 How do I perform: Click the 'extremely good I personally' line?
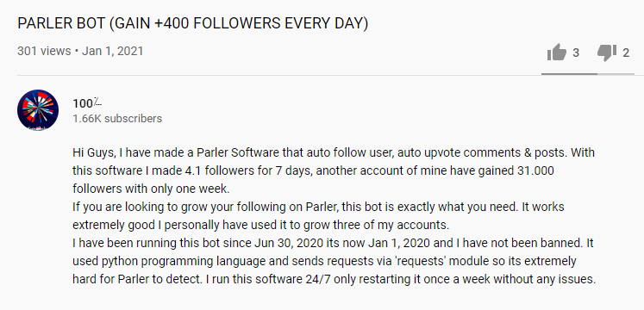point(261,225)
